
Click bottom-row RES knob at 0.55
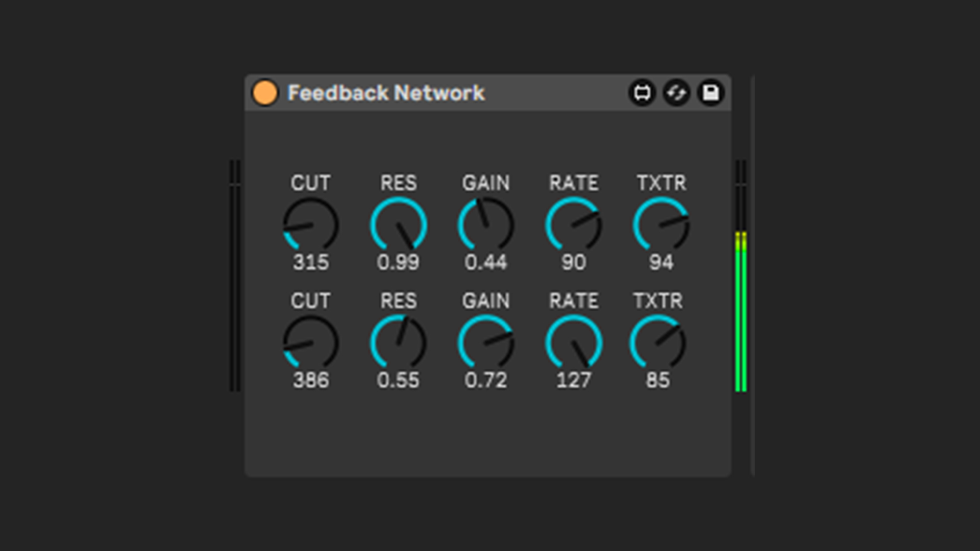point(399,343)
